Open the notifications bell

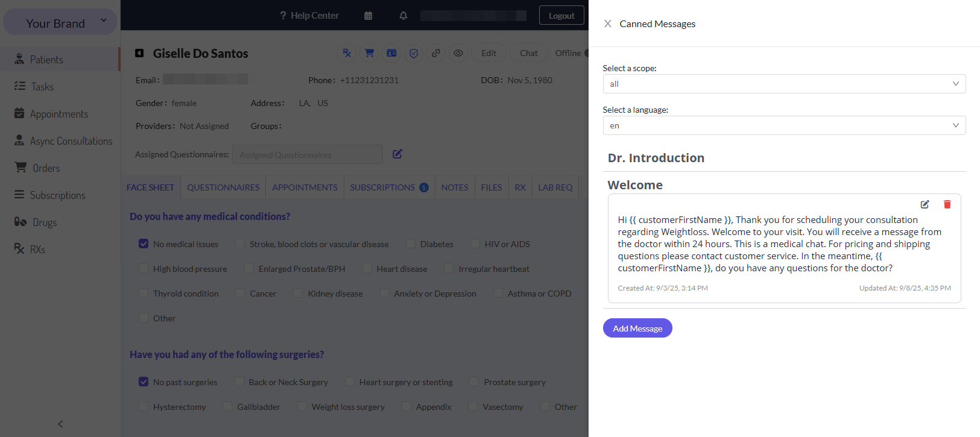coord(403,16)
